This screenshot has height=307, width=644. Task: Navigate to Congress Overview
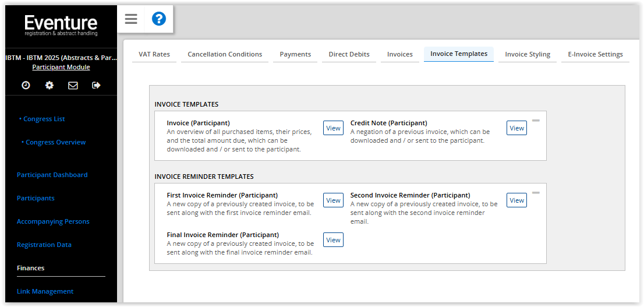55,142
